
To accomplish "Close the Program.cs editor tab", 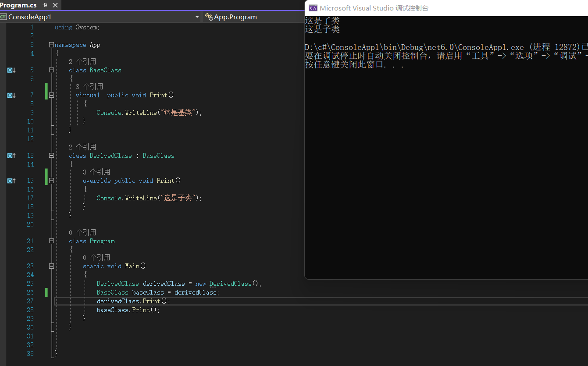I will click(55, 5).
